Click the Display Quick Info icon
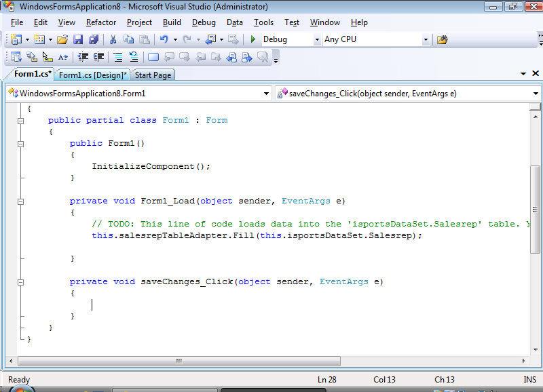 [47, 57]
